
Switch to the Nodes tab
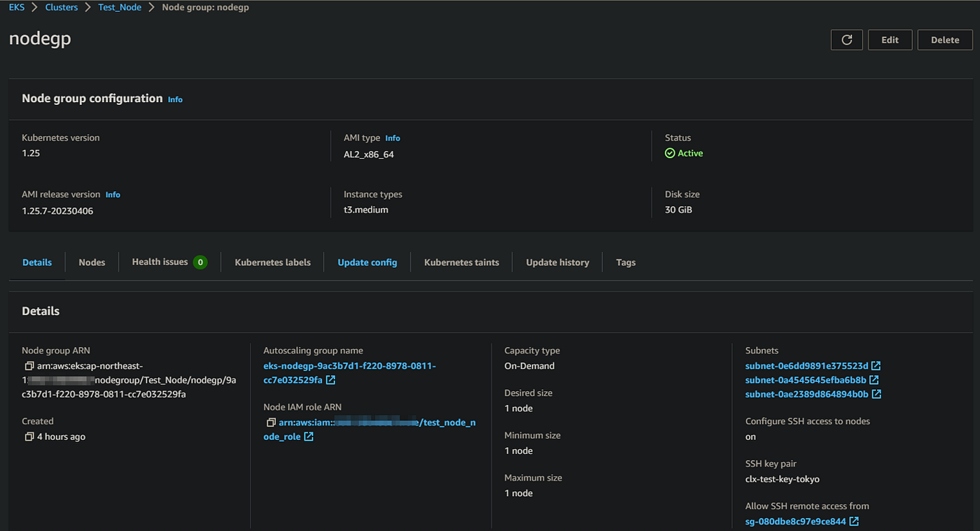tap(92, 262)
